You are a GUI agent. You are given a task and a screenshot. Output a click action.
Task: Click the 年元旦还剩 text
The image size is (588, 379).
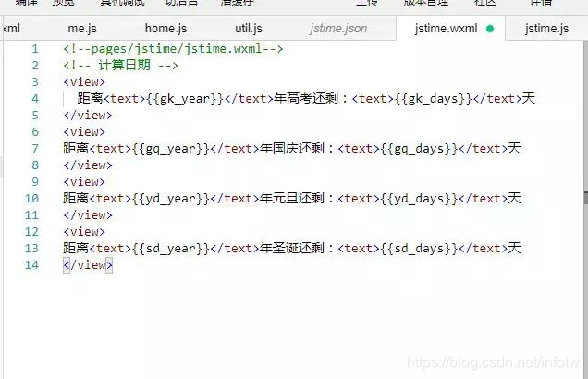point(292,199)
